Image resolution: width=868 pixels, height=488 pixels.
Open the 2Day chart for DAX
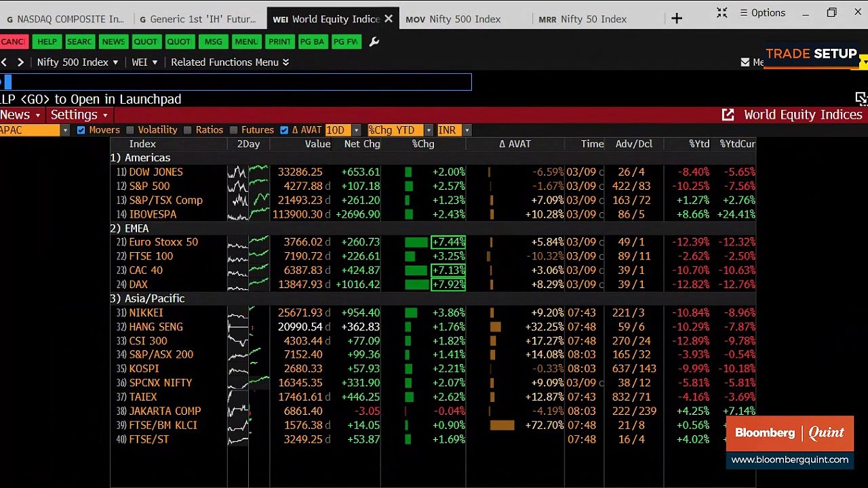248,285
